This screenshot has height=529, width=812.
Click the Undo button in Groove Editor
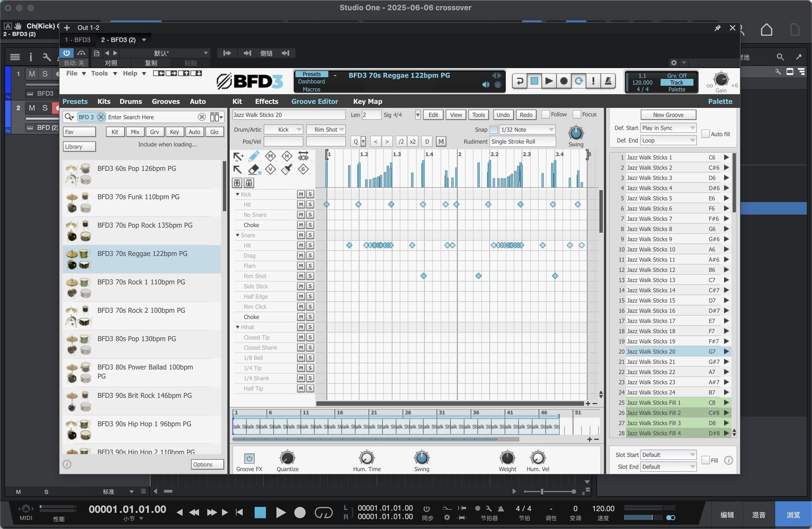(503, 115)
